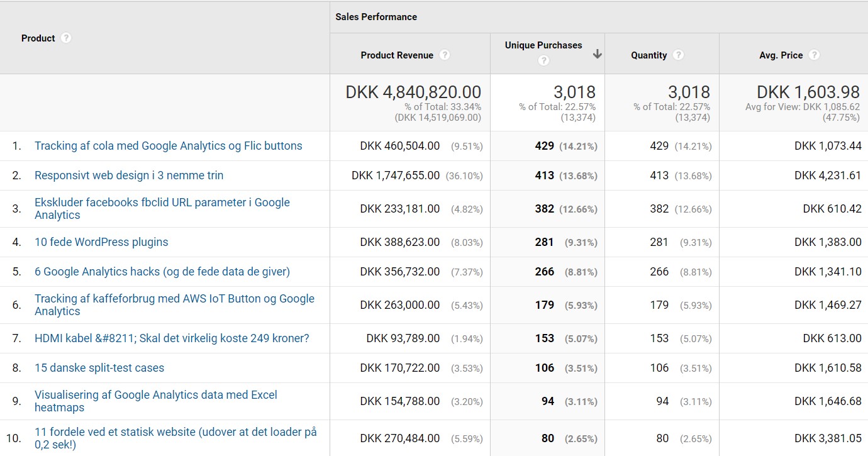Click the Unique Purchases help icon

point(544,60)
